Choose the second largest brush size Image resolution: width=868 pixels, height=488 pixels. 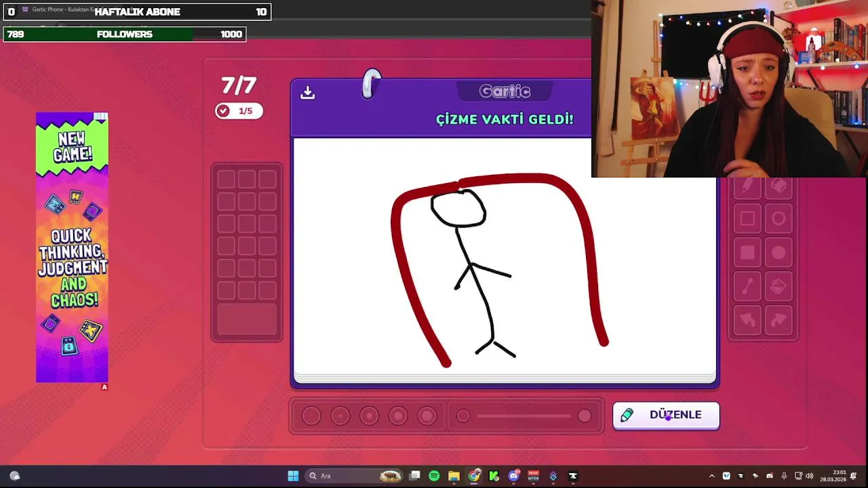tap(398, 416)
